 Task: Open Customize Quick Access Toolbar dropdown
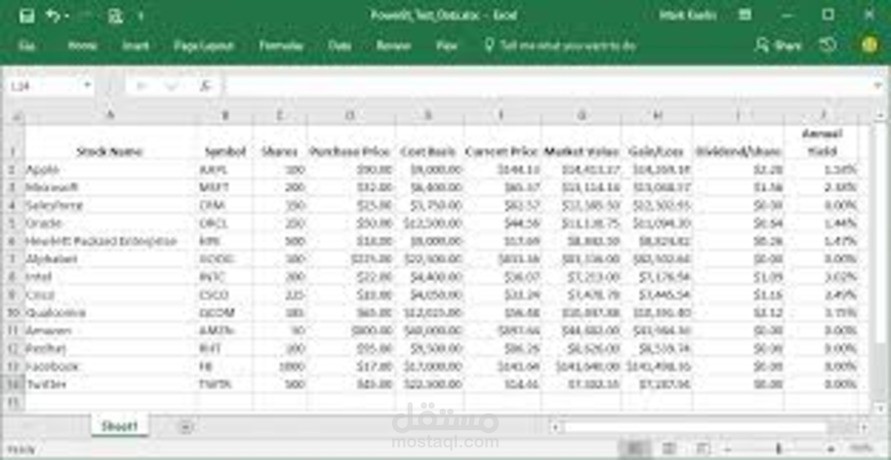(x=140, y=17)
